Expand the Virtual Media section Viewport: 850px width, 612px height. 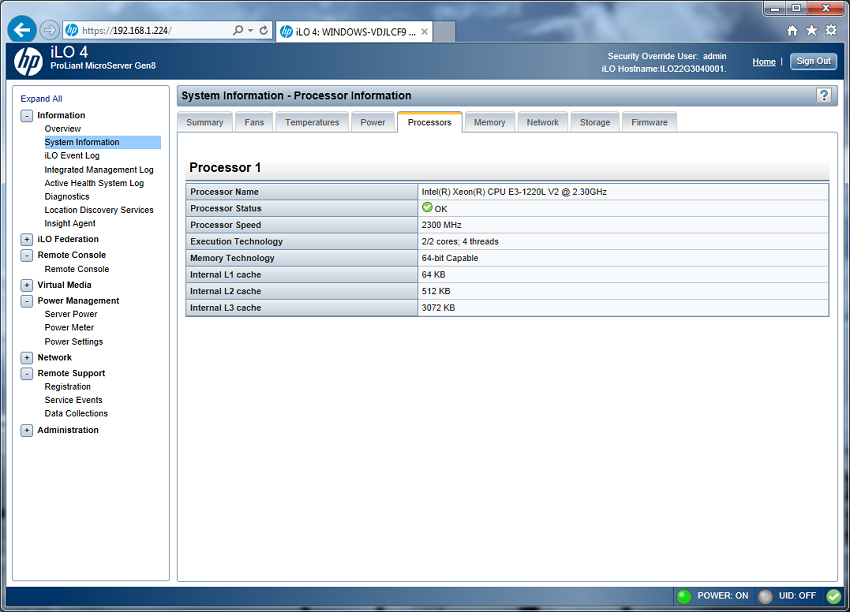tap(27, 285)
